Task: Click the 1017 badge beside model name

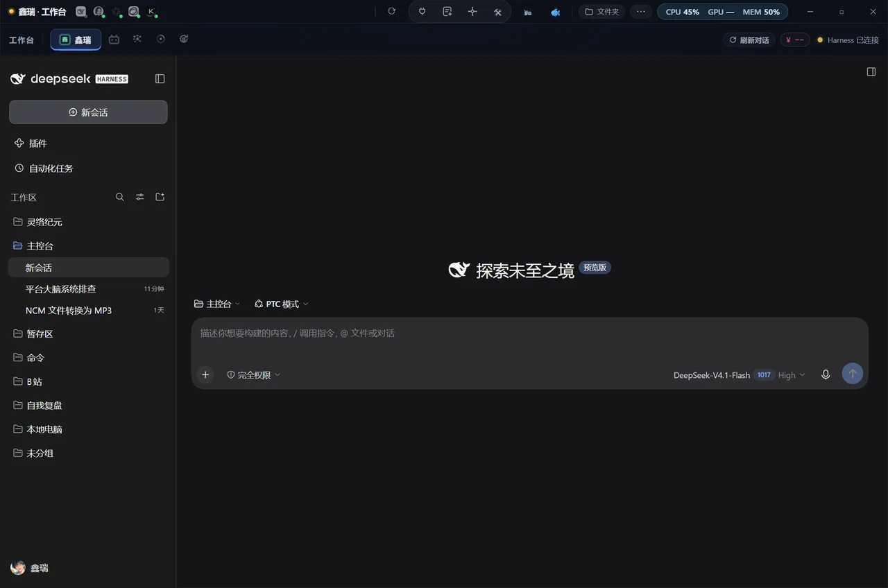Action: pos(764,375)
